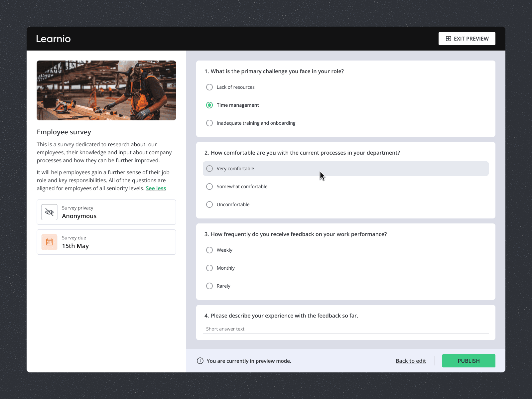Image resolution: width=532 pixels, height=399 pixels.
Task: Select the 'Very comfortable' radio button
Action: pos(209,169)
